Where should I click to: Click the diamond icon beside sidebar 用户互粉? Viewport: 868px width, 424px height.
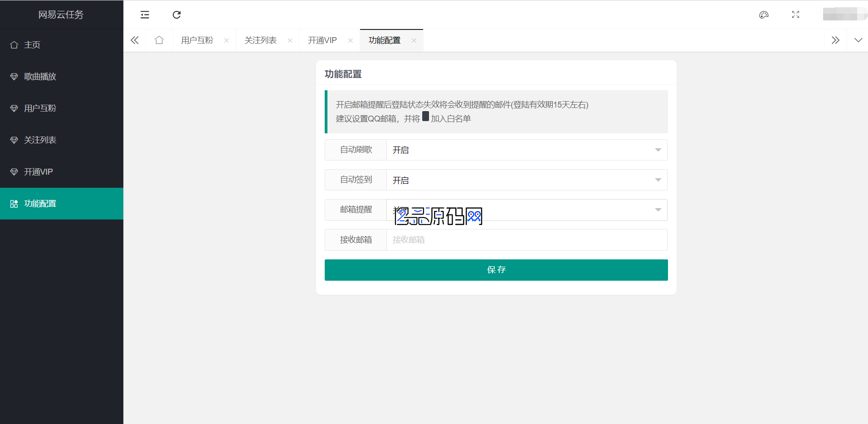coord(14,108)
